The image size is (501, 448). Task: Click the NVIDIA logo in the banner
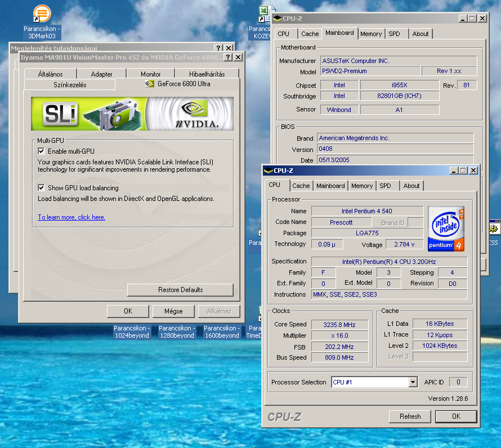pos(196,115)
